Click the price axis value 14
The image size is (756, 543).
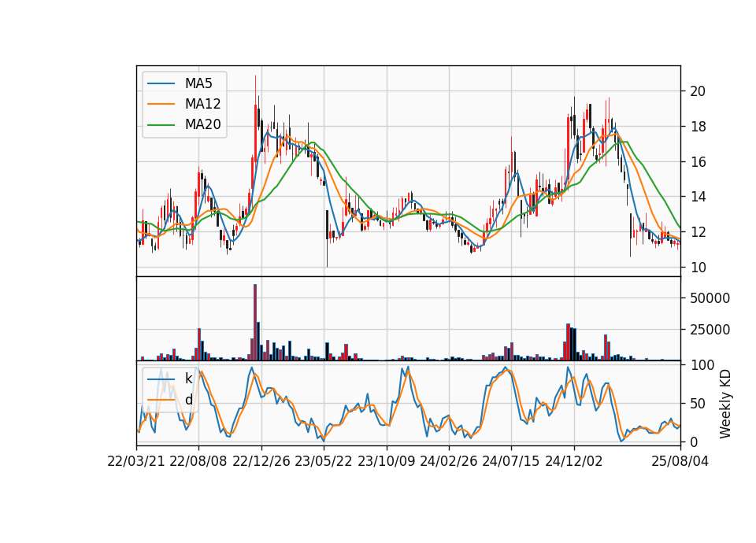698,197
